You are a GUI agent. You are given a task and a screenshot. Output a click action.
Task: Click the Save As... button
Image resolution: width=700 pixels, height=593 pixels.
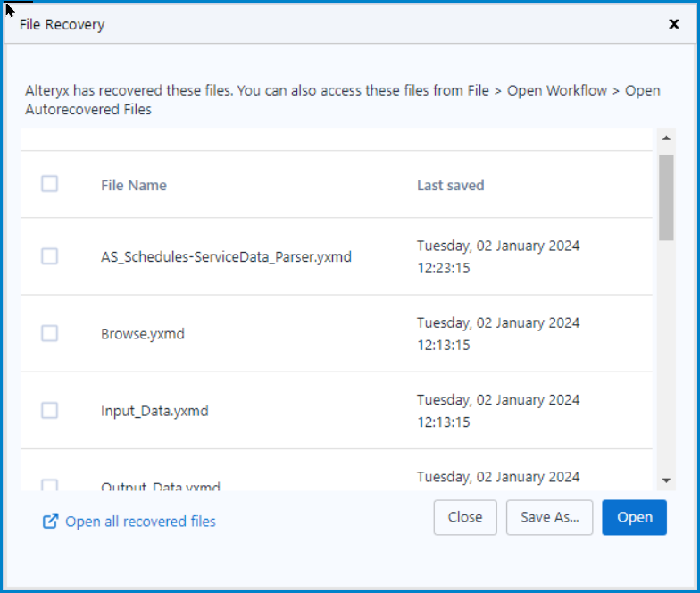pos(550,517)
